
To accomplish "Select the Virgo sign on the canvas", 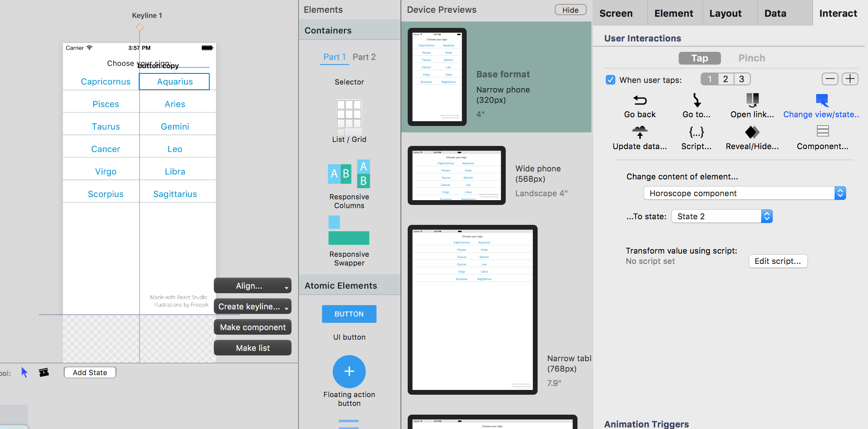I will (106, 172).
